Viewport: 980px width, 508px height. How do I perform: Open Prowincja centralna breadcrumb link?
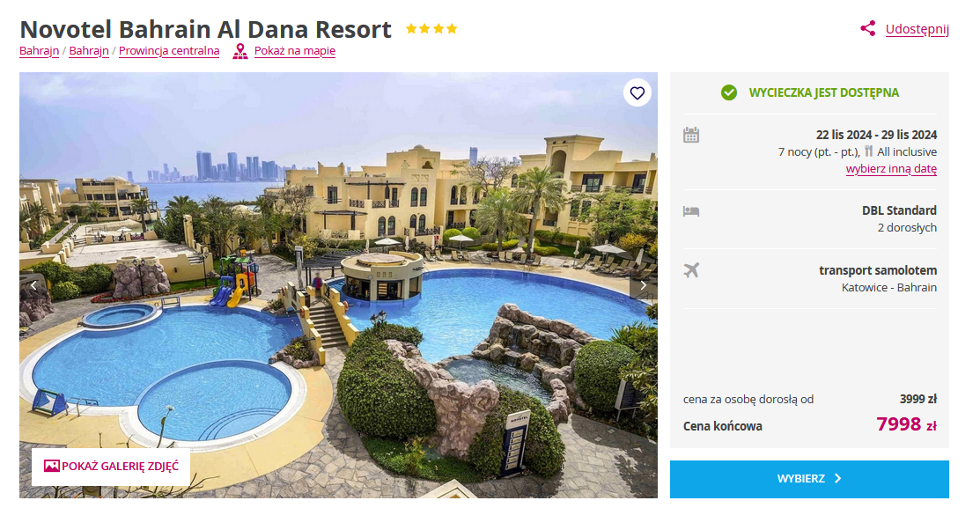tap(169, 50)
